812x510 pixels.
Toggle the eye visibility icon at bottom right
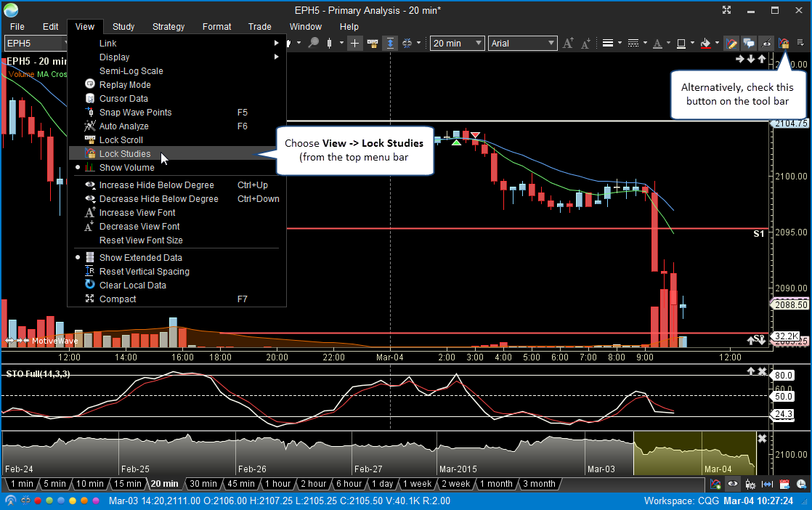[x=732, y=484]
